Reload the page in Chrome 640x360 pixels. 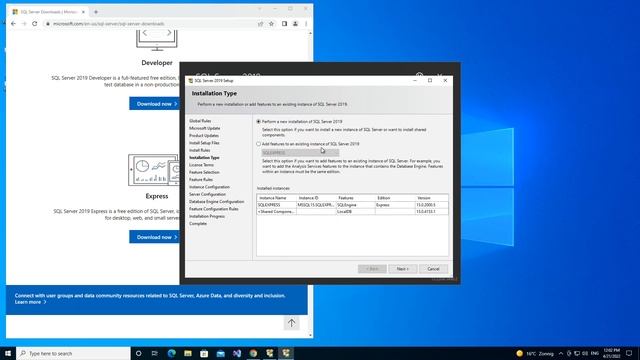[x=35, y=24]
